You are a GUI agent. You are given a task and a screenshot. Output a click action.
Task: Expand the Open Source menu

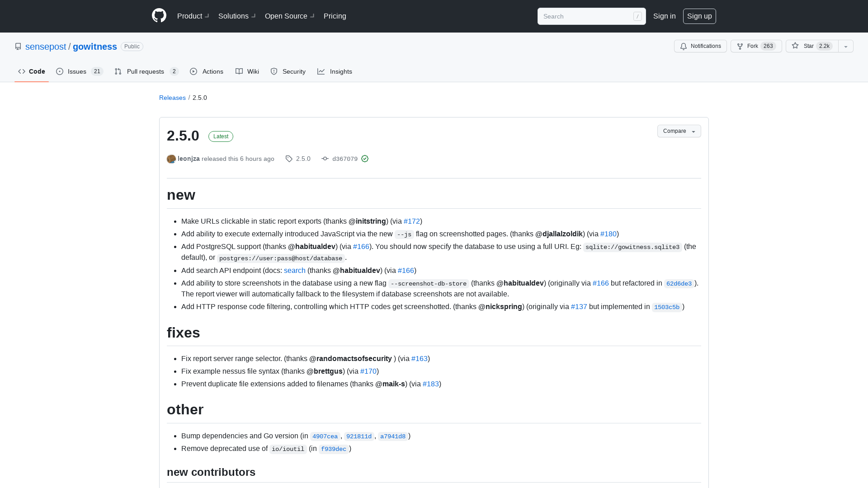point(290,16)
